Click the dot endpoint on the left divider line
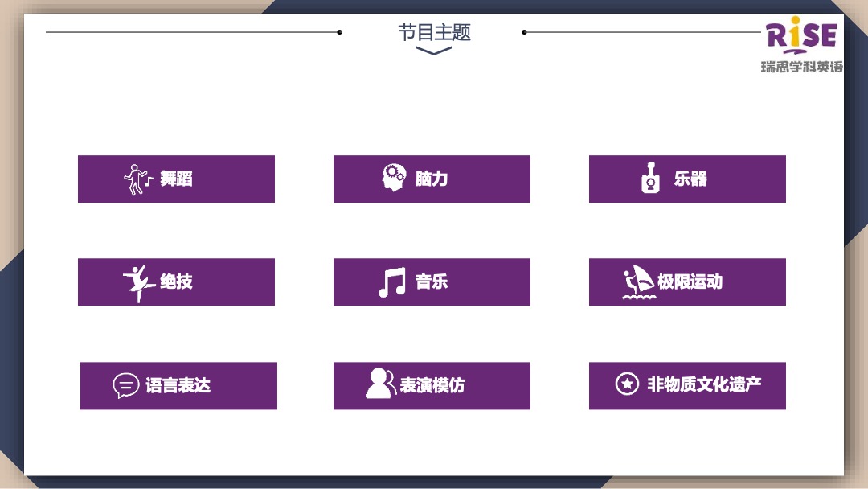 [x=340, y=33]
